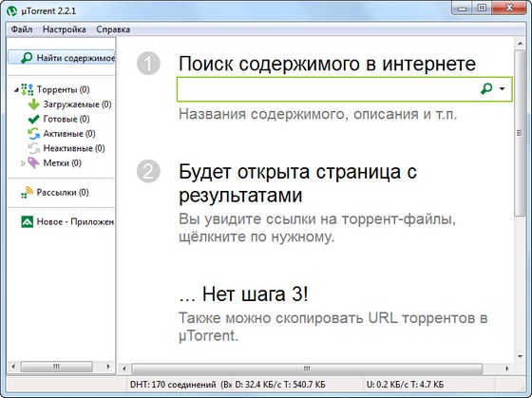Click the Рассылки RSS feed icon
532x398 pixels.
27,193
